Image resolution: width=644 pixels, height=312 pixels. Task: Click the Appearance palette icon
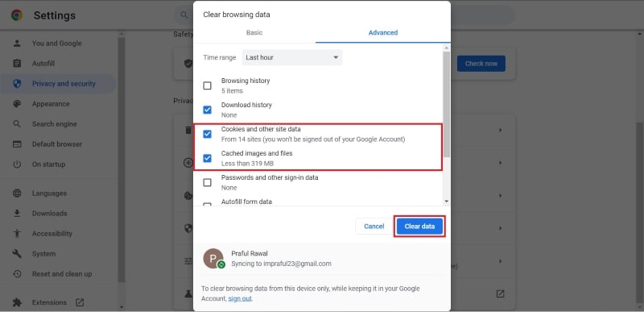point(17,103)
